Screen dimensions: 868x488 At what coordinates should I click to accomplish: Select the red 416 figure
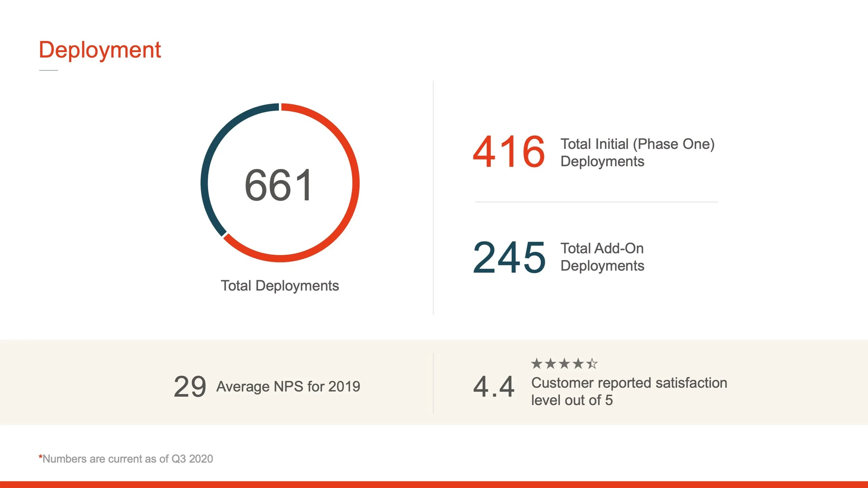pos(509,152)
